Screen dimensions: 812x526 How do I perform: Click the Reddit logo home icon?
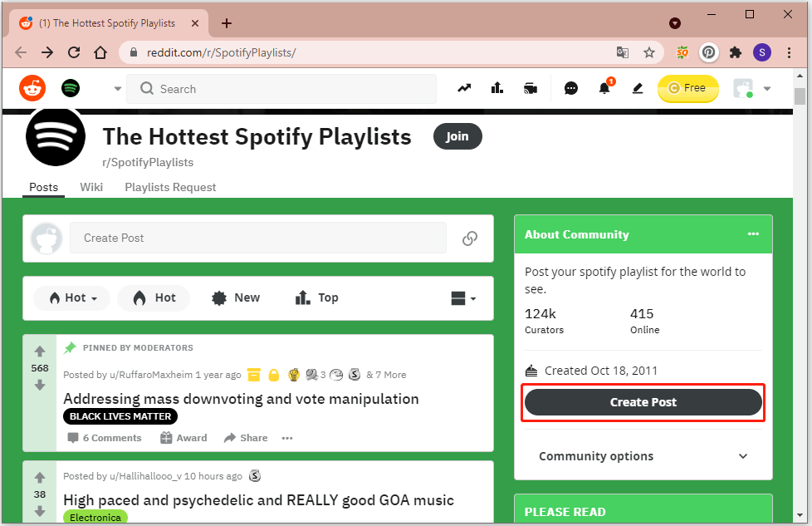click(32, 89)
